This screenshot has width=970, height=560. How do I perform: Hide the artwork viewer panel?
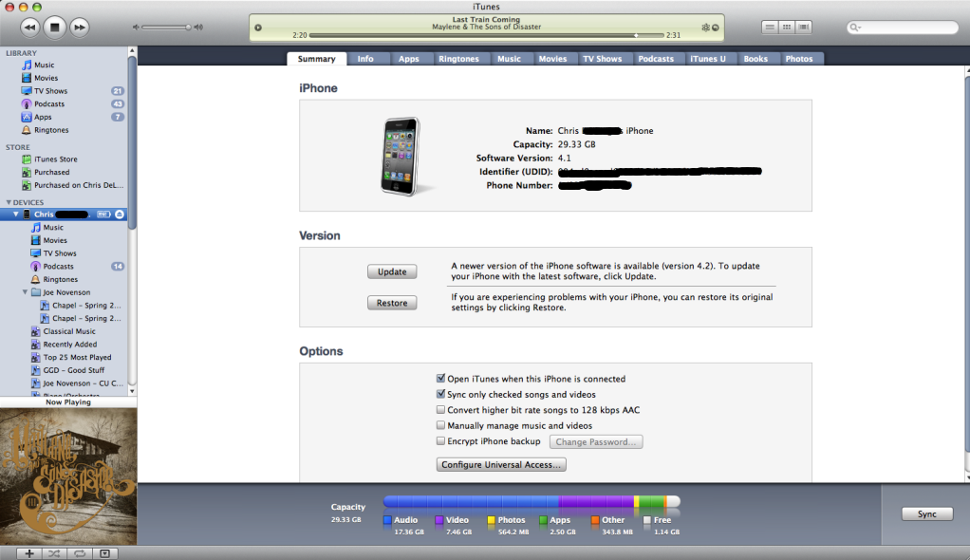click(x=104, y=553)
